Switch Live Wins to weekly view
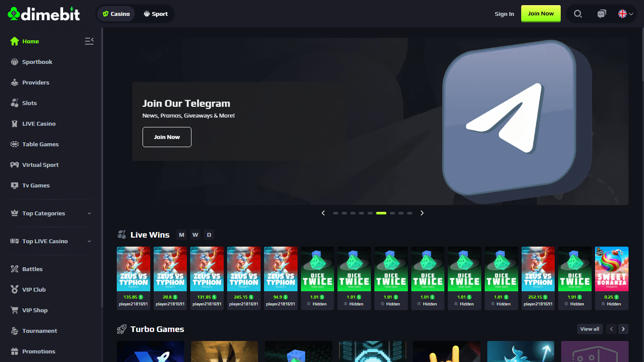 [195, 235]
